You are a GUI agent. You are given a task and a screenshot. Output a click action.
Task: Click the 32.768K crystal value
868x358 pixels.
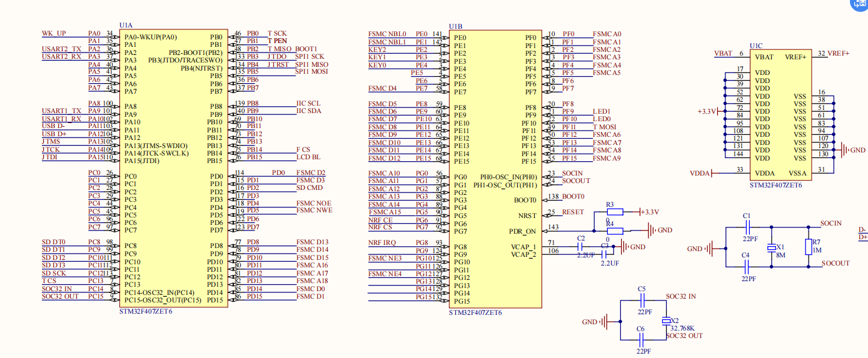[682, 328]
